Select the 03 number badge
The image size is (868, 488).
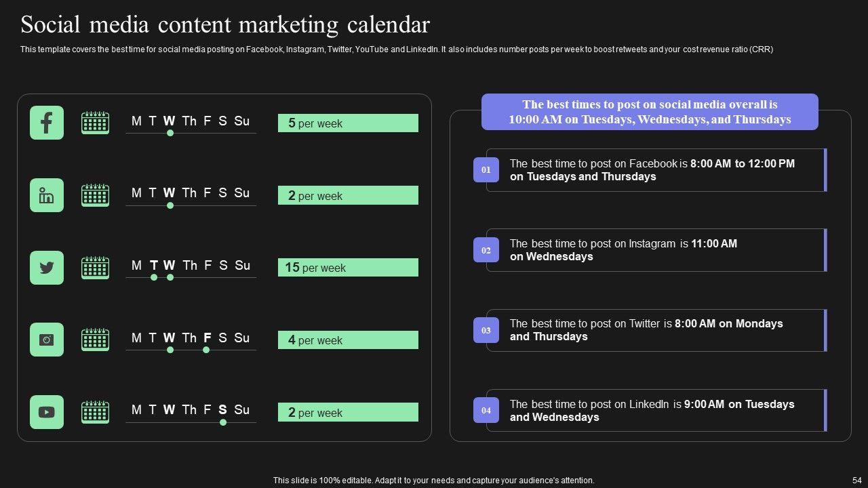click(x=486, y=330)
